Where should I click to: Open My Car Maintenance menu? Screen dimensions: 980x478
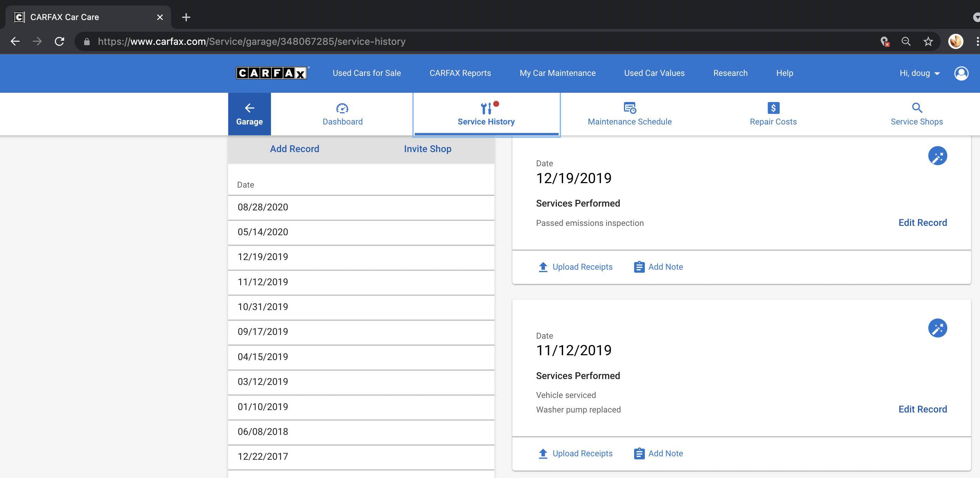558,73
